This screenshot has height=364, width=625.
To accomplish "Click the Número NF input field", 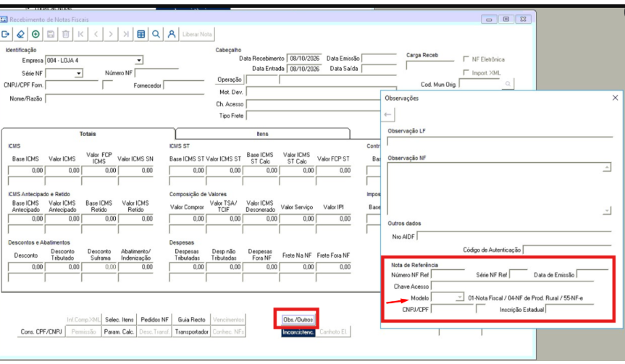I will (x=156, y=73).
